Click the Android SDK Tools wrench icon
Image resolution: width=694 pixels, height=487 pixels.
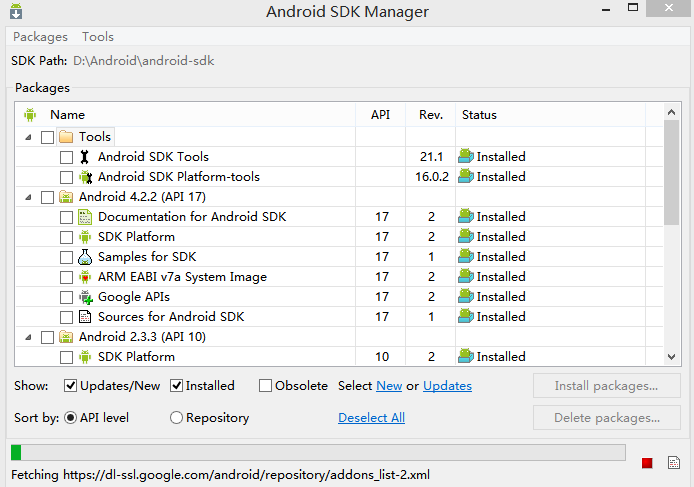[x=85, y=157]
